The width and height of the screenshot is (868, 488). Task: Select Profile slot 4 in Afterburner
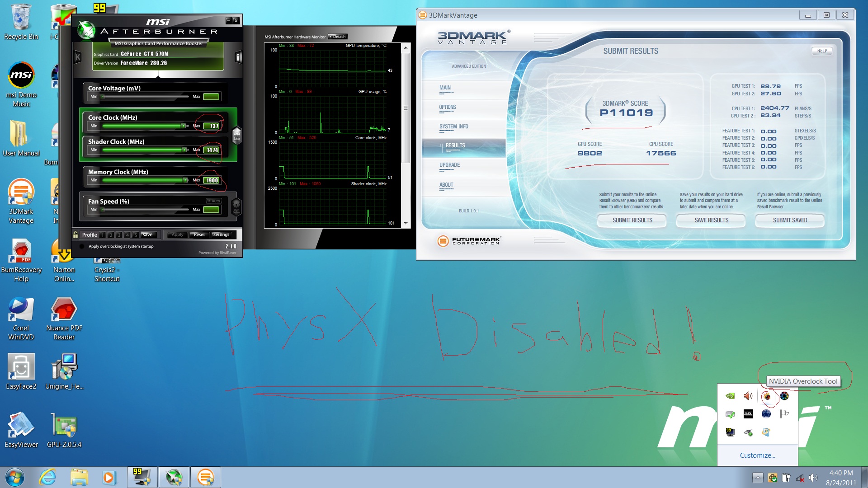127,235
